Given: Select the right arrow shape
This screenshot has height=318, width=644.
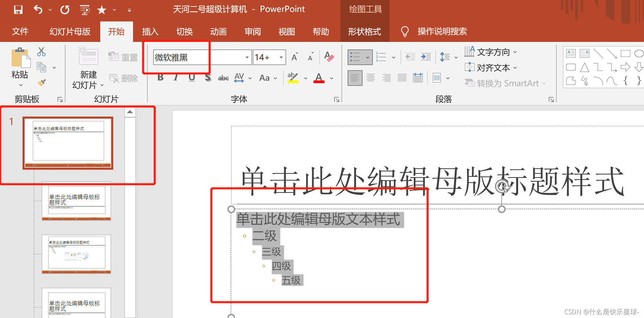Looking at the screenshot, I should pyautogui.click(x=626, y=67).
